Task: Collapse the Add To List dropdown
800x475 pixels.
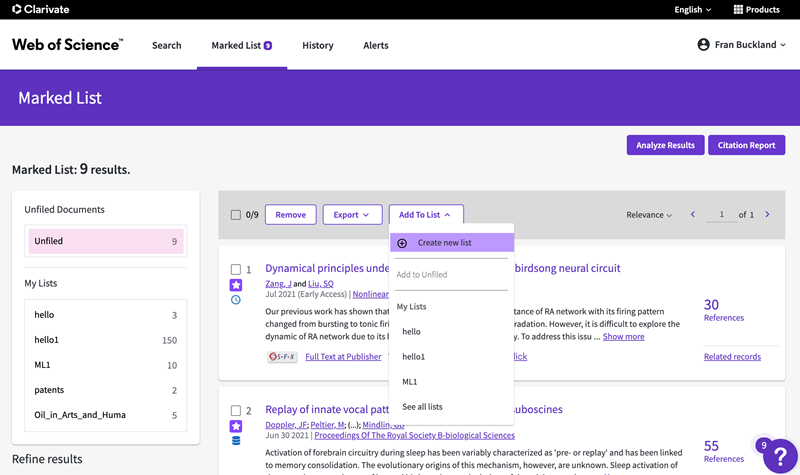Action: (x=426, y=215)
